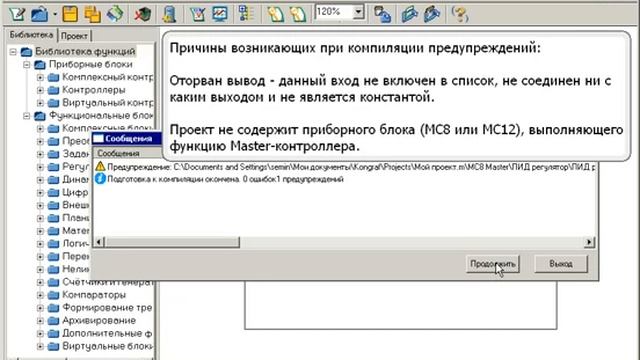This screenshot has width=640, height=360.
Task: Select Приборные блоки tree item
Action: (91, 64)
